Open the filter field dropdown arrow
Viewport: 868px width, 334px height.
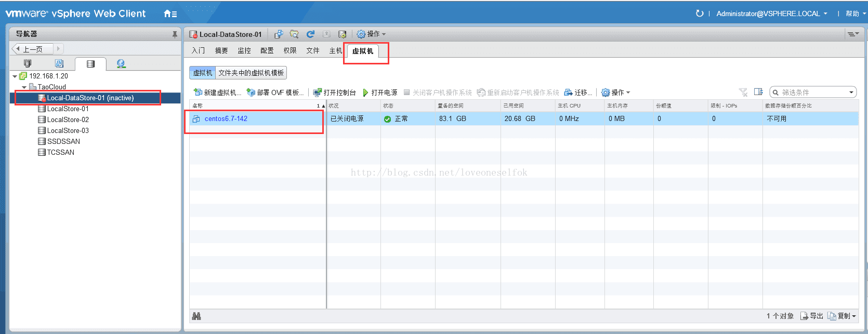tap(851, 92)
